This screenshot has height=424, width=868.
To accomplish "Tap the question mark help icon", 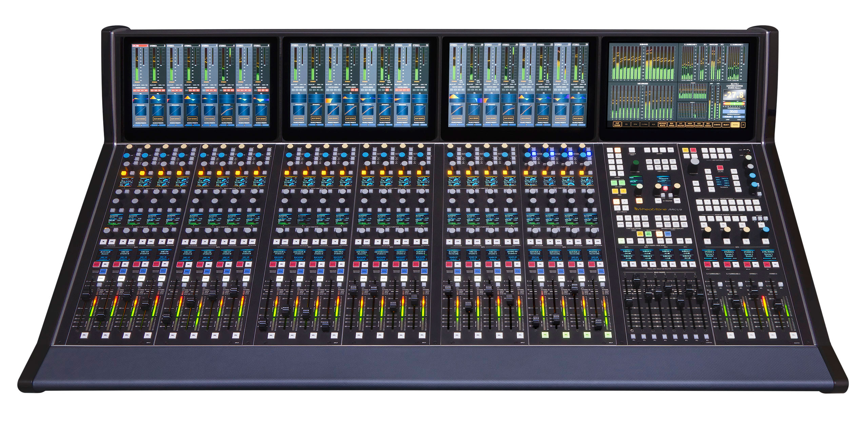I will tap(743, 124).
